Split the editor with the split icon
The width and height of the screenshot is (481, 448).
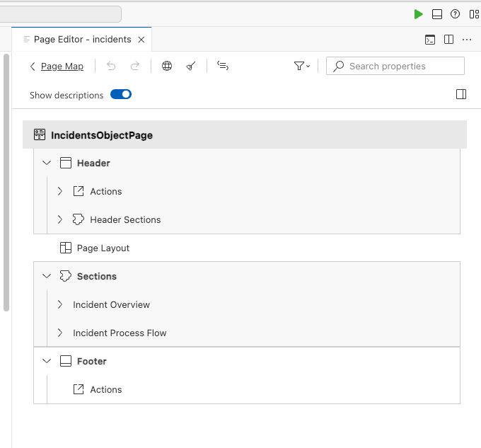pos(448,40)
